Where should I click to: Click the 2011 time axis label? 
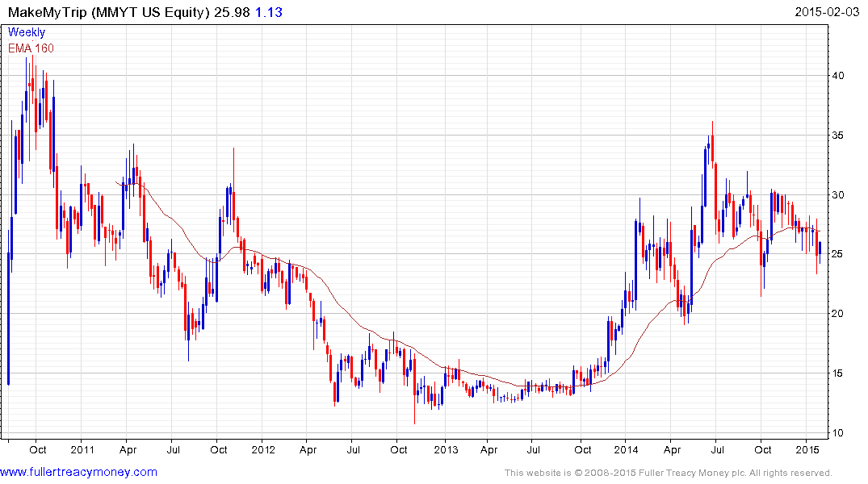82,449
